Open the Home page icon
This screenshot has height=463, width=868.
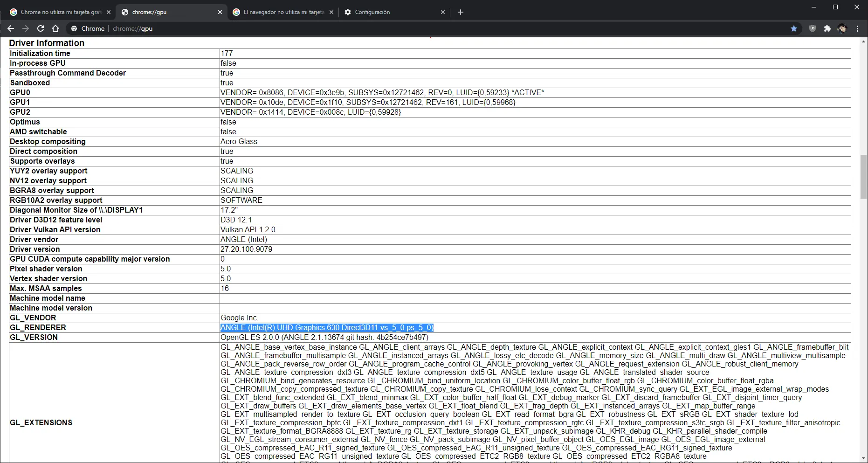[x=55, y=28]
